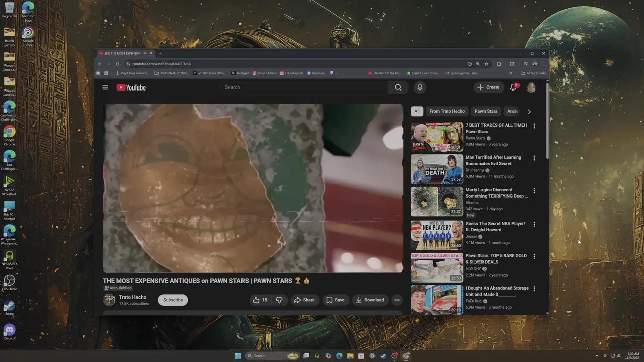Viewport: 644px width, 362px height.
Task: Open taskbar clock showing 3:30 AM
Action: [x=633, y=356]
